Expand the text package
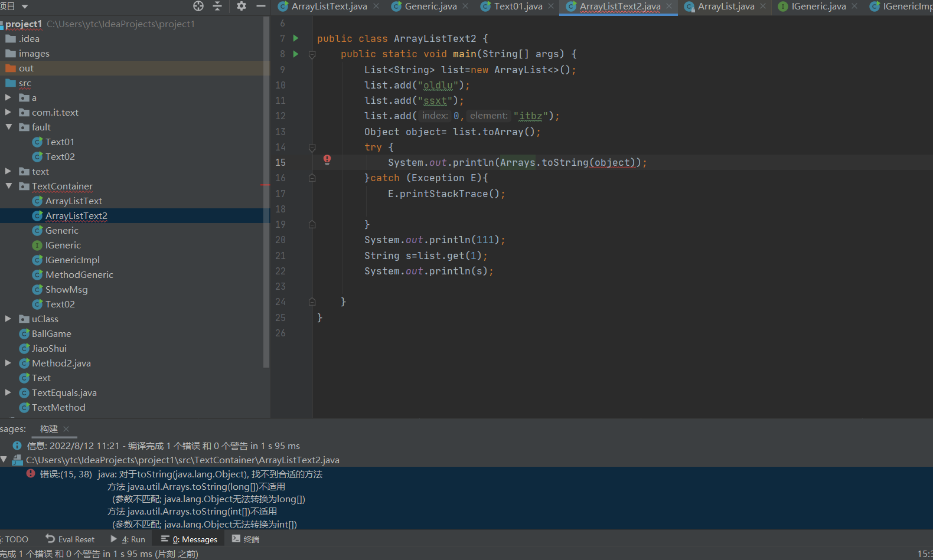The height and width of the screenshot is (560, 933). (x=8, y=171)
